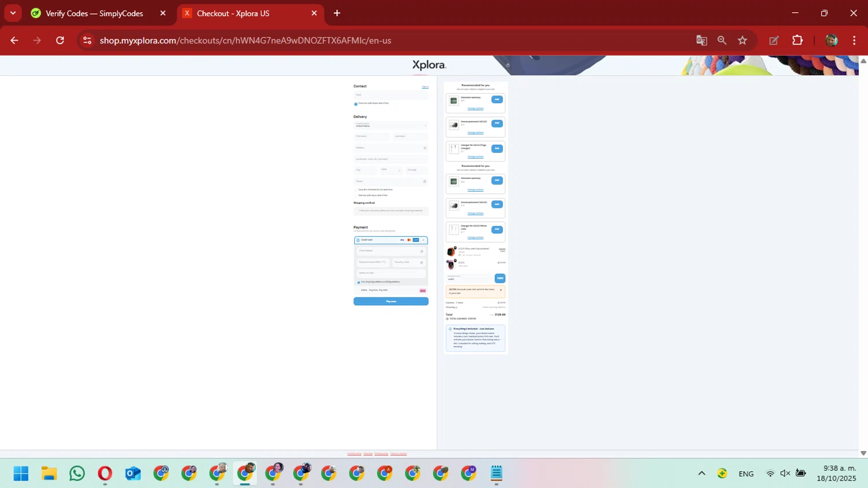Open the State dropdown
This screenshot has height=488, width=868.
click(x=391, y=170)
